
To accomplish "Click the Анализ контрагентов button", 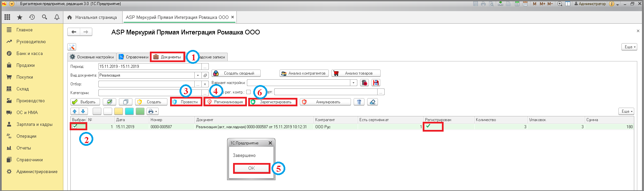I will [x=304, y=73].
